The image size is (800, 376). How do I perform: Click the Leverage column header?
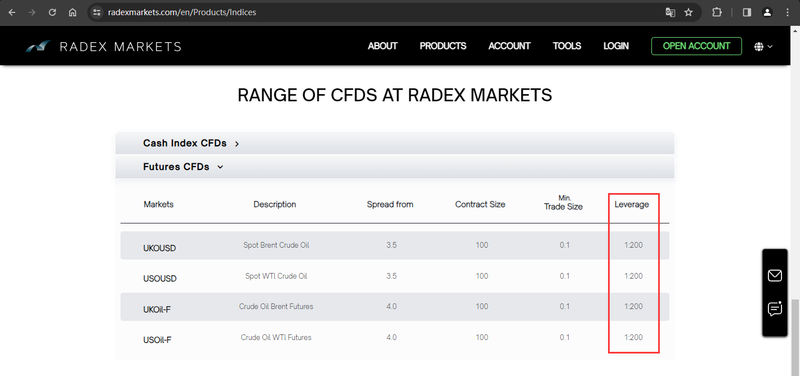pyautogui.click(x=632, y=204)
